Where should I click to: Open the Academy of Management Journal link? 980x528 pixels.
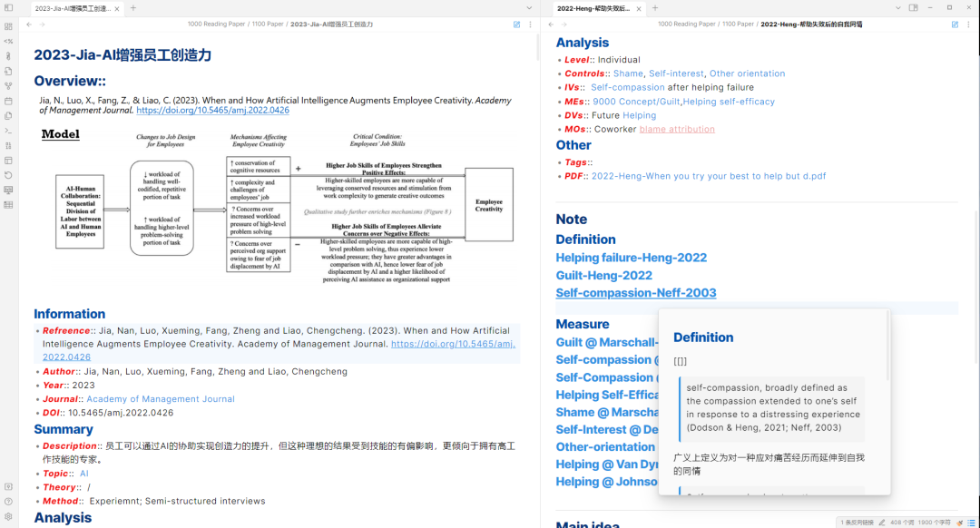pos(161,398)
